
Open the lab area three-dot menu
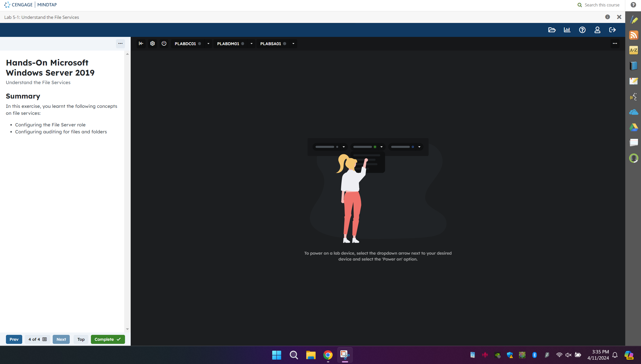pyautogui.click(x=615, y=44)
